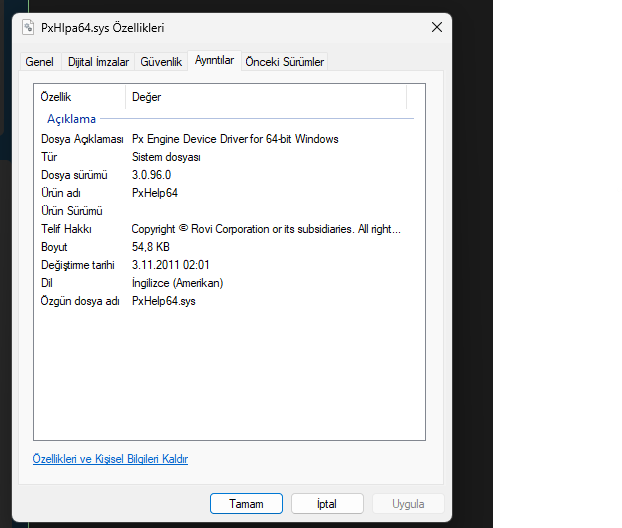Click the Açıklama group heading
This screenshot has width=622, height=528.
(71, 119)
